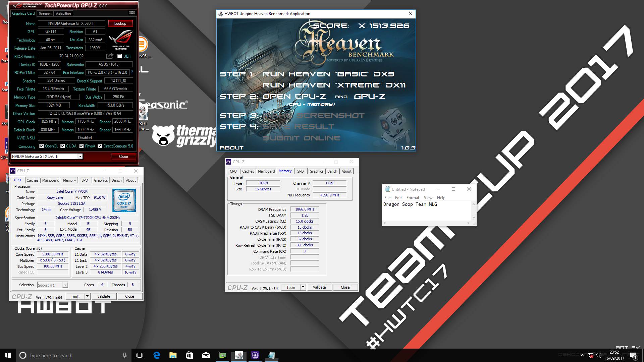Open the File menu in Notepad
644x362 pixels.
tap(387, 198)
